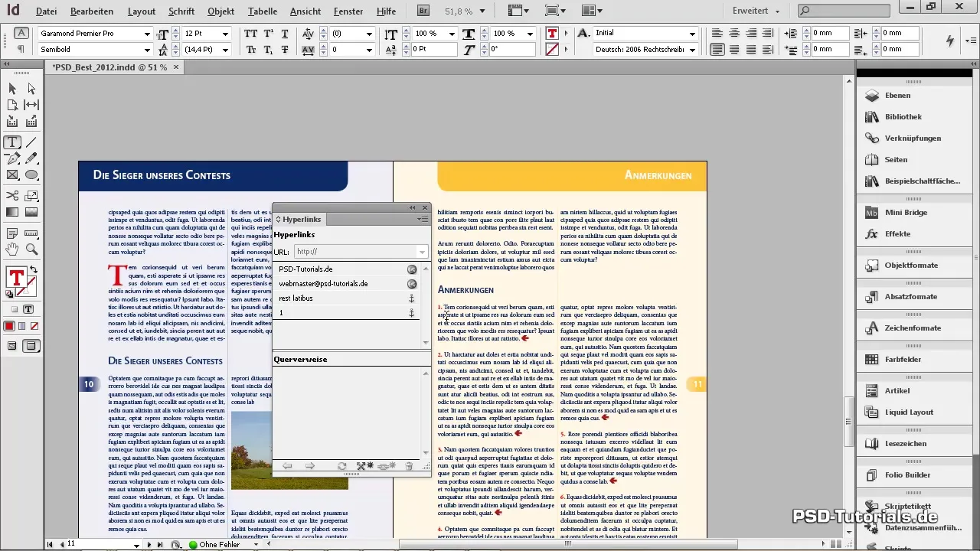Set alignment to justify last line left
980x551 pixels.
717,50
